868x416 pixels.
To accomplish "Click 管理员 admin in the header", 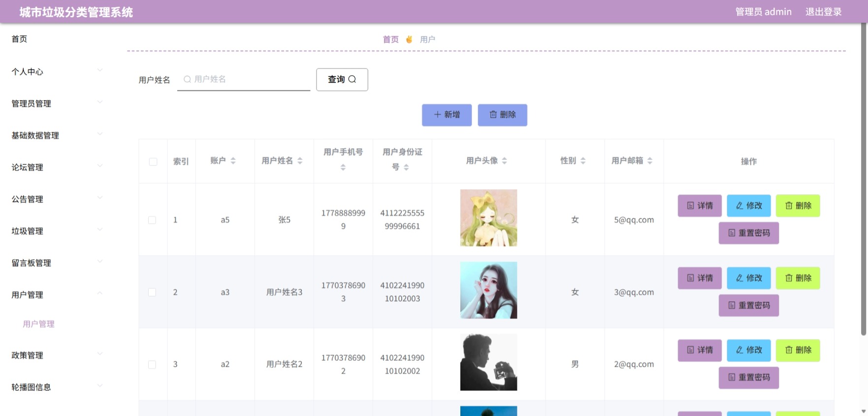I will [764, 12].
